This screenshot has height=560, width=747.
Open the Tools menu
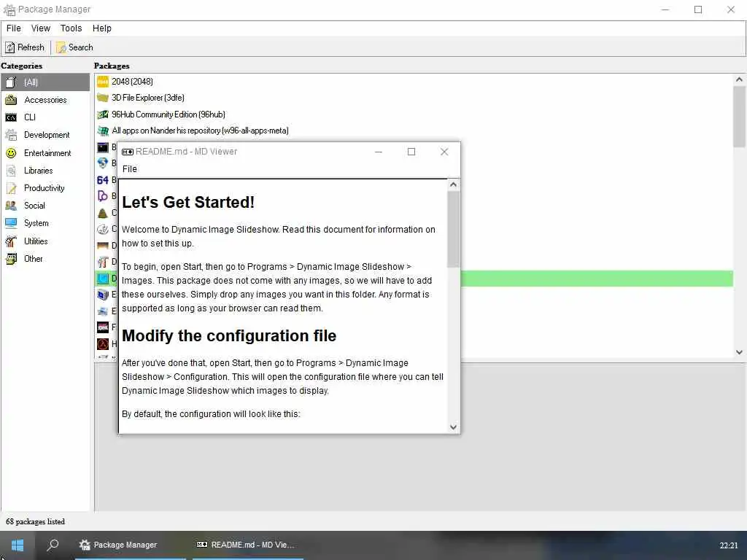(x=71, y=28)
